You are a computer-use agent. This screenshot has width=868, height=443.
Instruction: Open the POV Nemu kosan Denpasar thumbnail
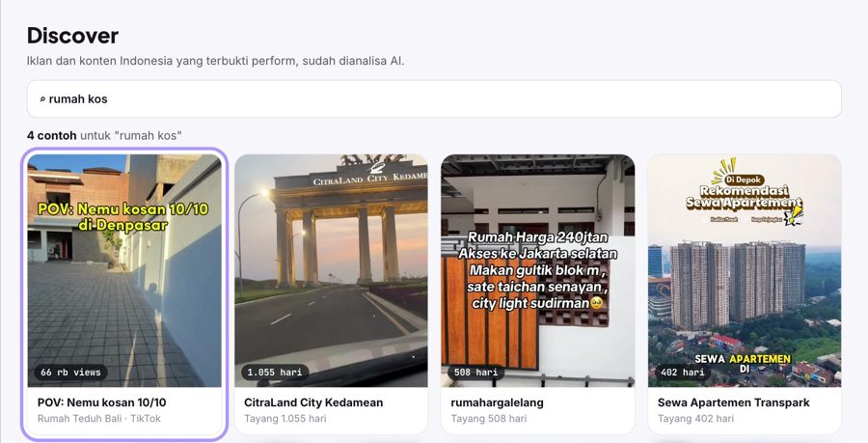point(124,271)
